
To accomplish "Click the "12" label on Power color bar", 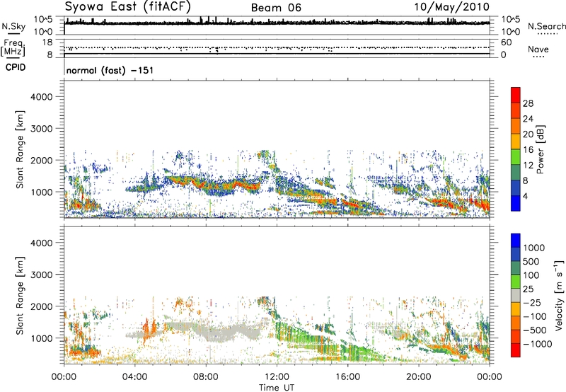I will point(528,166).
